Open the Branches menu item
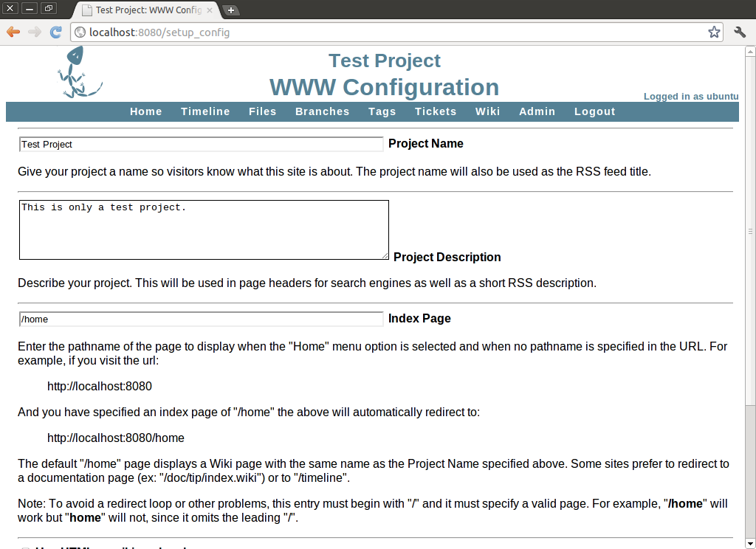756x549 pixels. [x=323, y=111]
